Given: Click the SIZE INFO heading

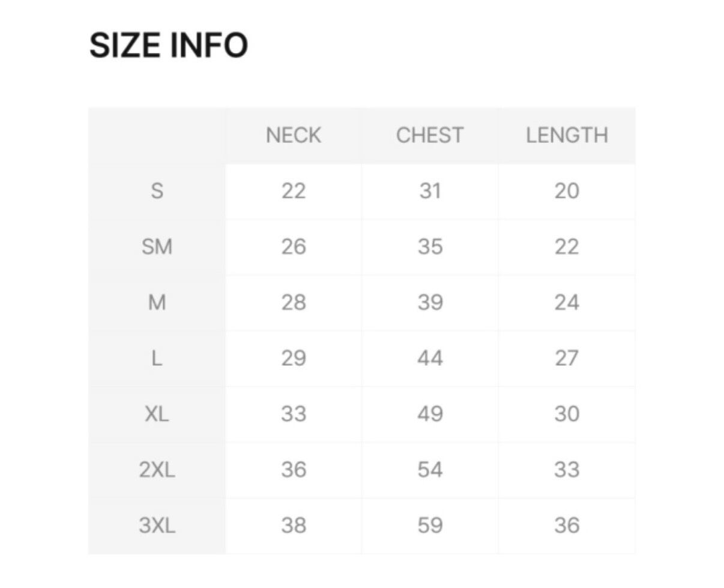Looking at the screenshot, I should pyautogui.click(x=169, y=45).
